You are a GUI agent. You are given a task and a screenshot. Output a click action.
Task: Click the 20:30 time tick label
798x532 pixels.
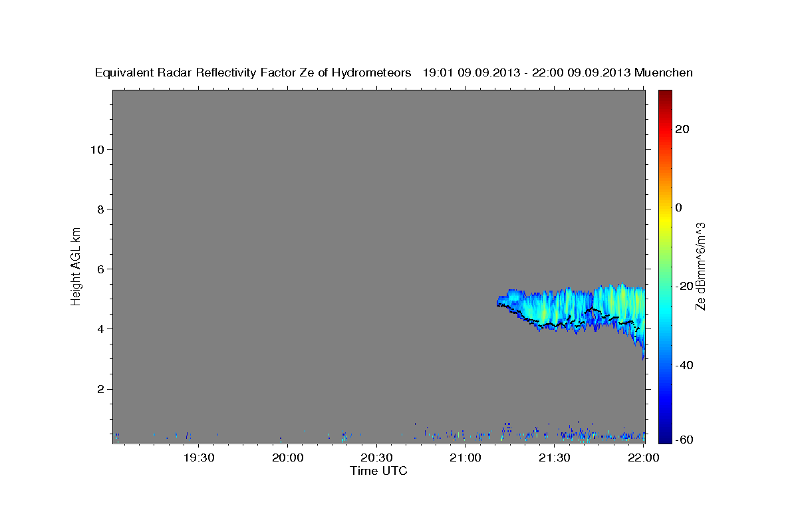click(x=376, y=458)
